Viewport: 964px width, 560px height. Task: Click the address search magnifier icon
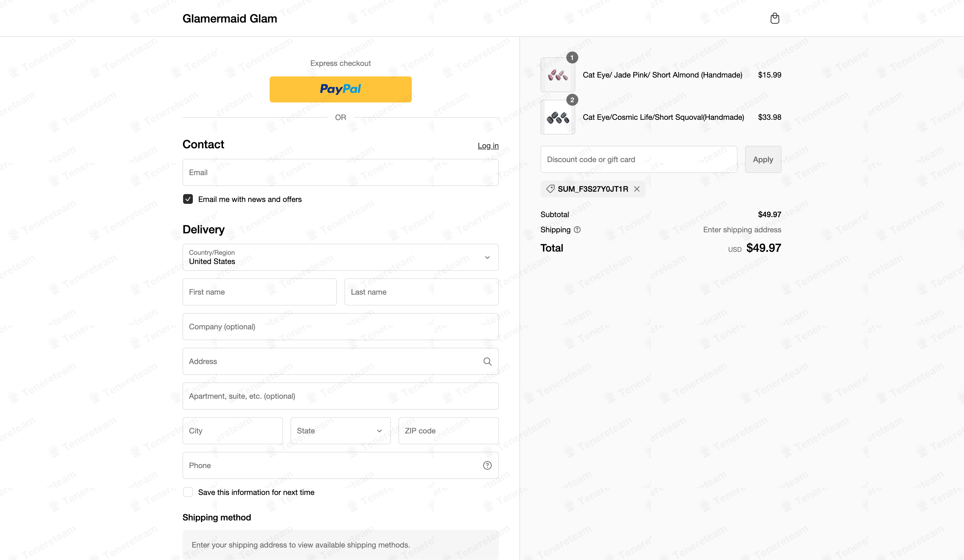pyautogui.click(x=487, y=361)
